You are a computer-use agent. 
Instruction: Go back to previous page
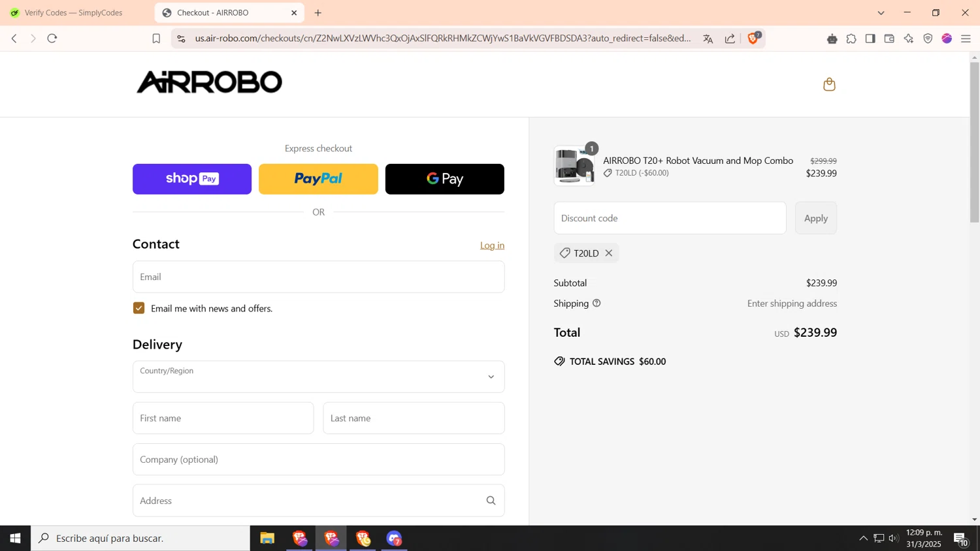coord(14,39)
